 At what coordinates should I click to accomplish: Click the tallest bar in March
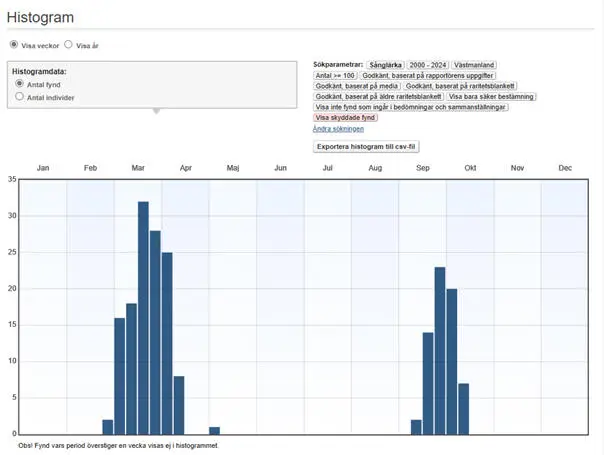pyautogui.click(x=143, y=318)
